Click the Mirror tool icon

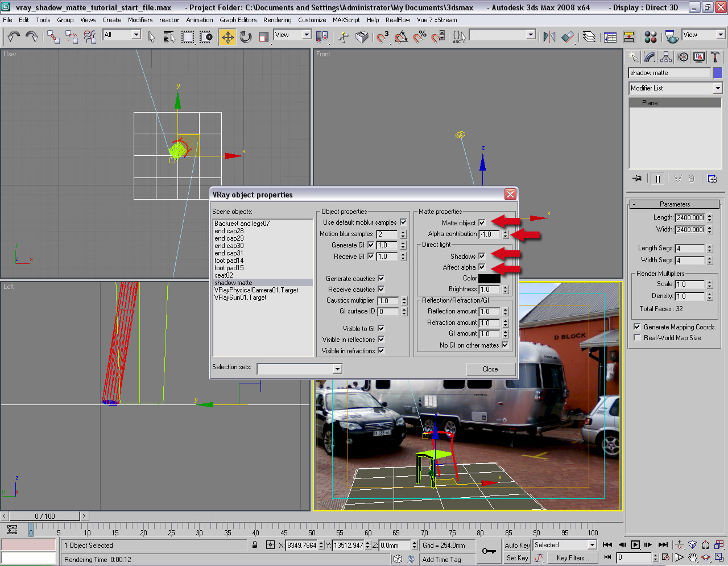[x=549, y=38]
